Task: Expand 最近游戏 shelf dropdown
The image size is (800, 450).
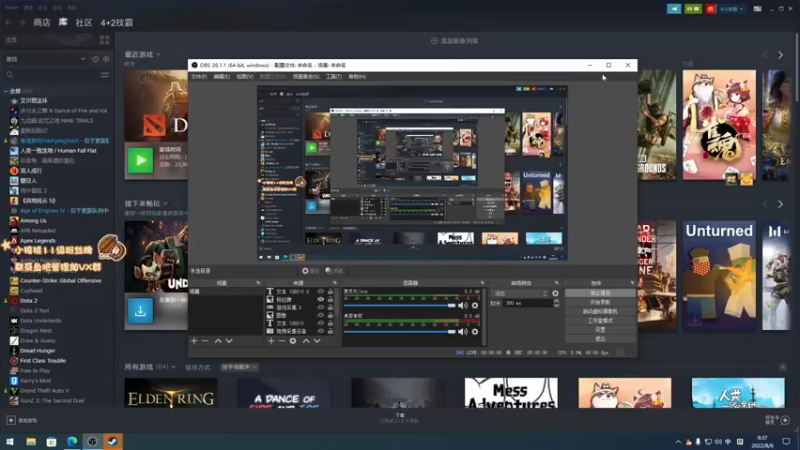Action: tap(158, 54)
